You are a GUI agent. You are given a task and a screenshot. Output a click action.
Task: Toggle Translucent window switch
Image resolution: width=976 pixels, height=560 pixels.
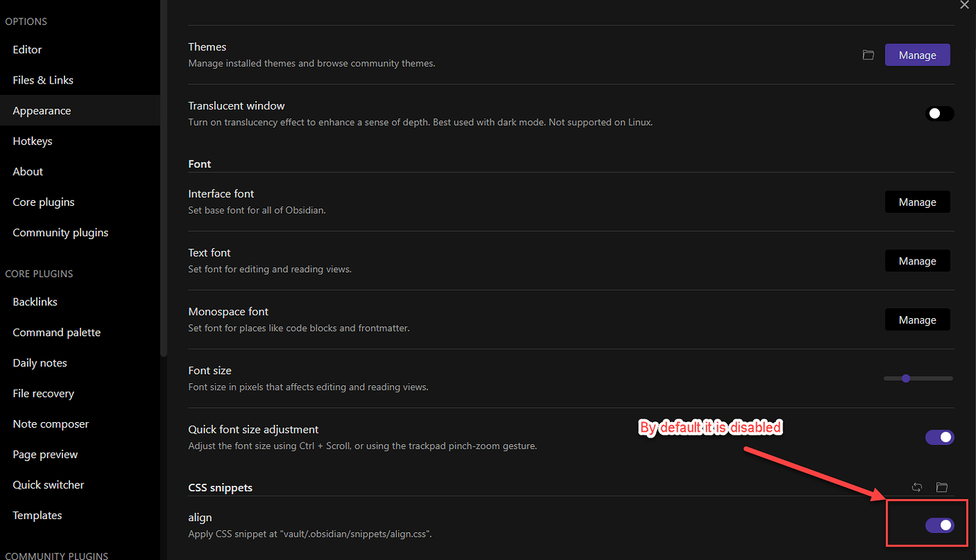pyautogui.click(x=940, y=114)
